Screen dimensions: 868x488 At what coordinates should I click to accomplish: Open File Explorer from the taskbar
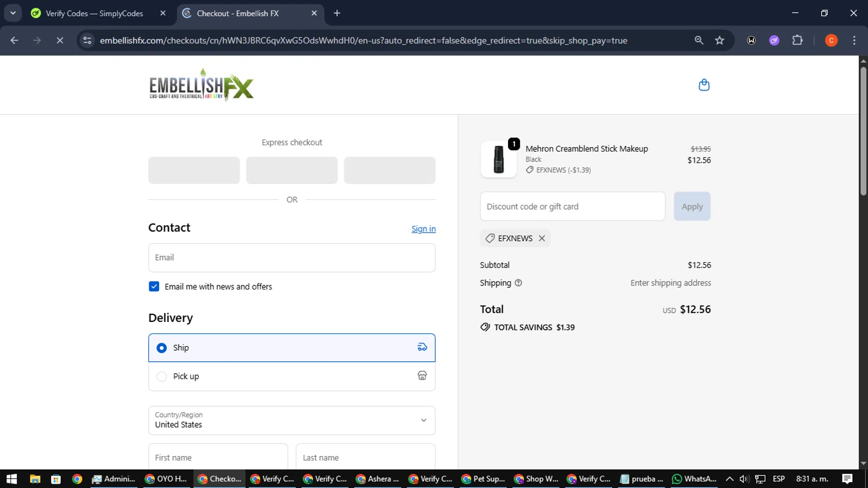tap(35, 479)
